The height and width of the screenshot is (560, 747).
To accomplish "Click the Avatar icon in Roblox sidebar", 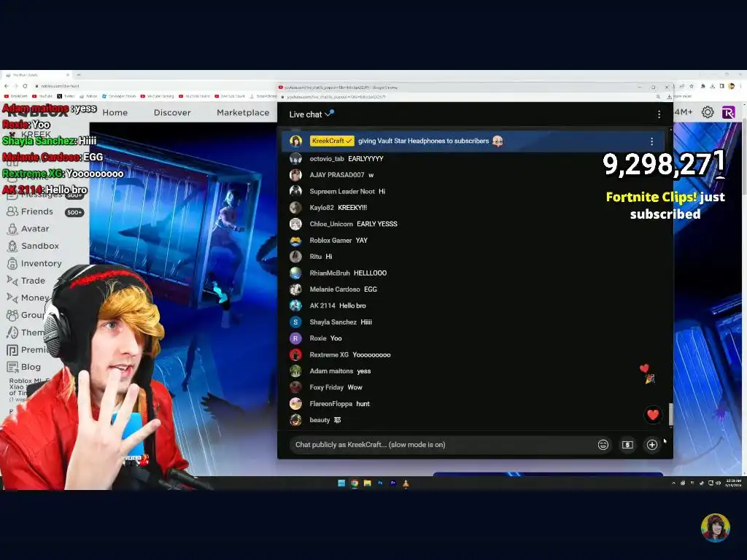I will tap(12, 229).
